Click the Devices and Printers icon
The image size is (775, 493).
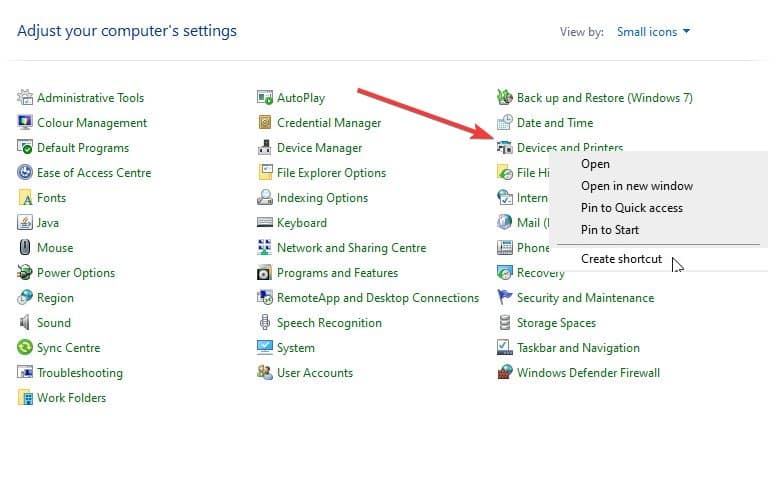coord(505,147)
